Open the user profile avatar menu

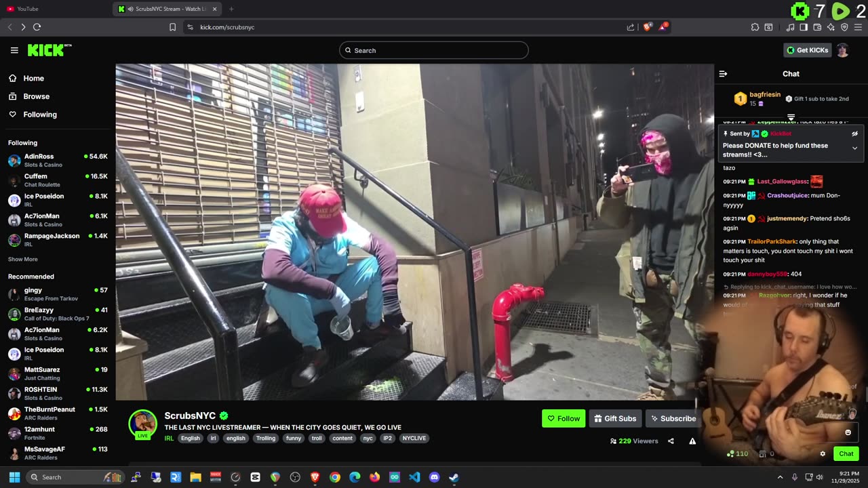[842, 50]
